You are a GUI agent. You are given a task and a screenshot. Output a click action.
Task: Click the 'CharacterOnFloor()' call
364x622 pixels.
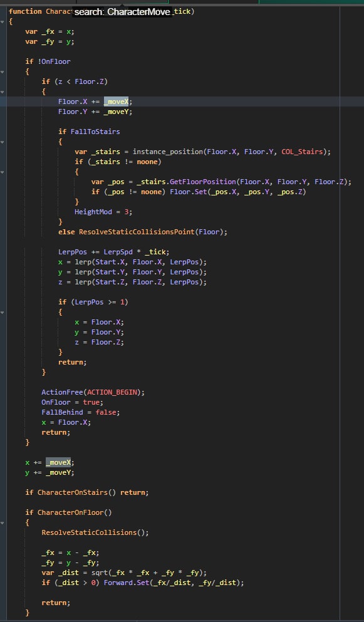click(x=75, y=512)
